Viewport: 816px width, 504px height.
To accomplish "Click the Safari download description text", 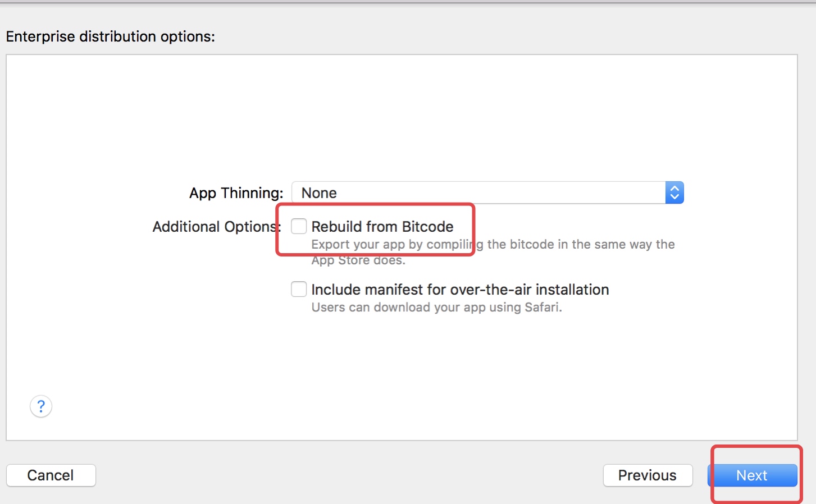I will tap(436, 308).
